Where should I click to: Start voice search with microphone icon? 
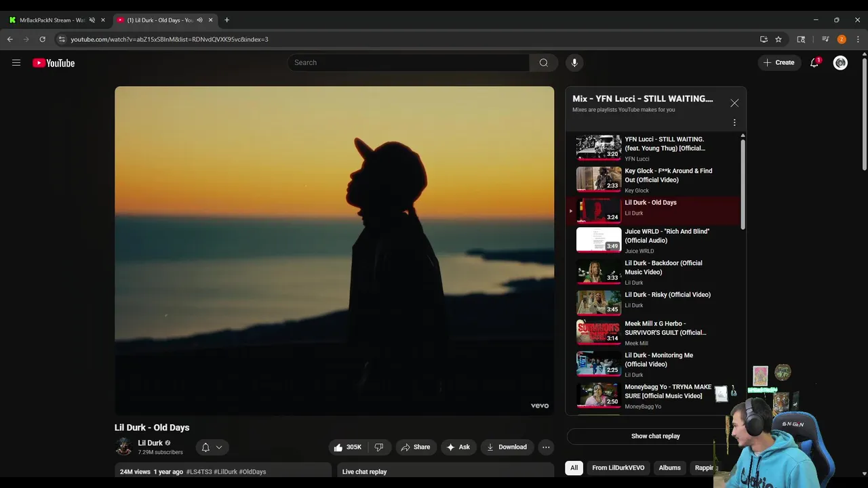click(574, 62)
